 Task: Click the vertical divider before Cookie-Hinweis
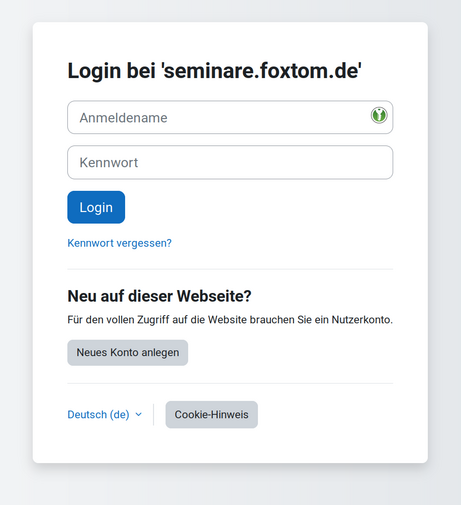(x=154, y=415)
